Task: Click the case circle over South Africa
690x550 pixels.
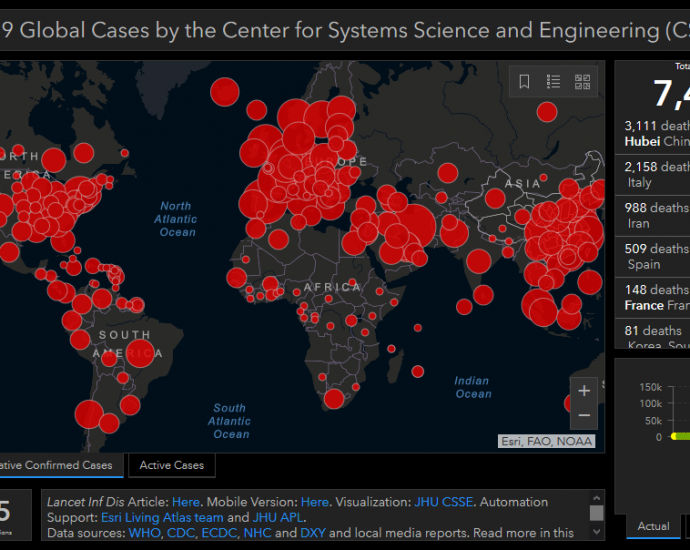Action: click(x=334, y=399)
